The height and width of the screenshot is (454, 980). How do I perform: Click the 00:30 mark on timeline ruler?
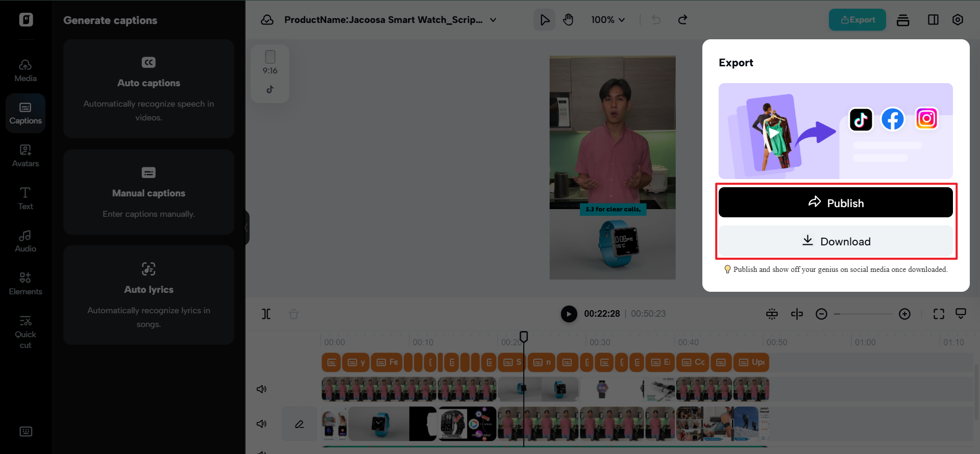(600, 342)
